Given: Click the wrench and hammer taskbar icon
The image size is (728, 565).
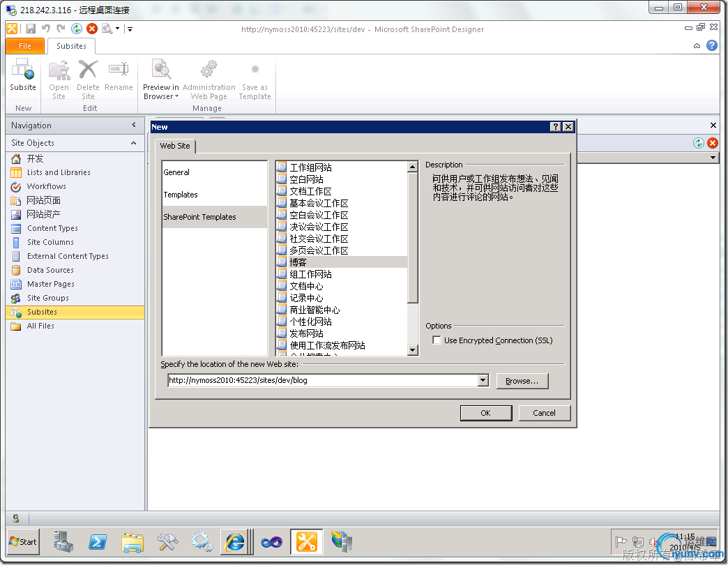Looking at the screenshot, I should tap(167, 542).
